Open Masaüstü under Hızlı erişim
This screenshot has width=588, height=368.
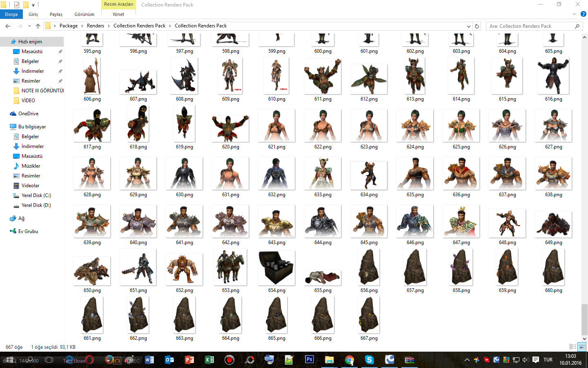click(x=32, y=52)
